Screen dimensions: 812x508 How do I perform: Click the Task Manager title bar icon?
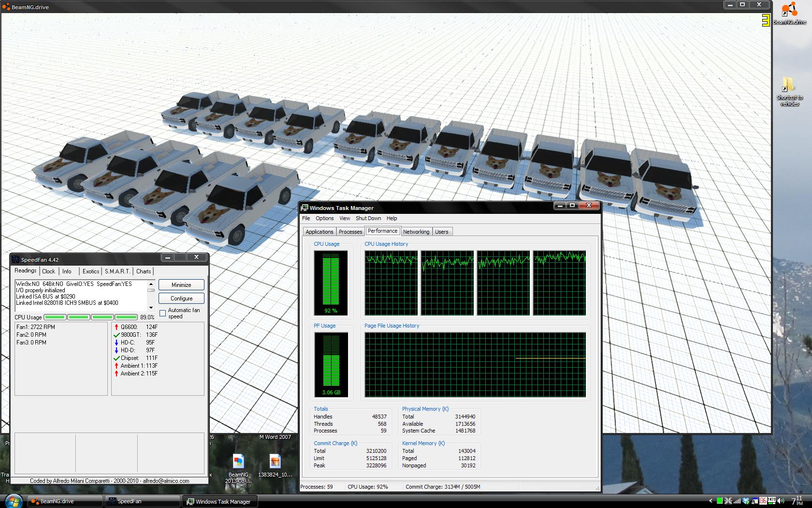[304, 208]
